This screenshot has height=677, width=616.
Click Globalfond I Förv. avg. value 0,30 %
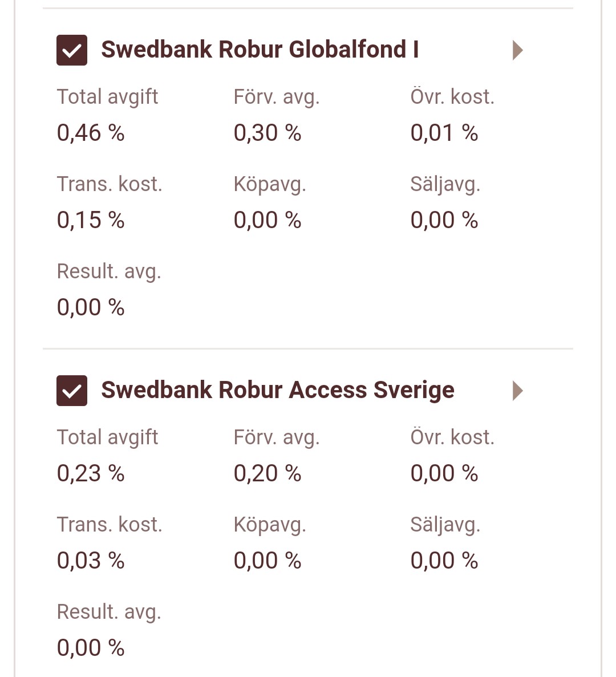(x=268, y=133)
